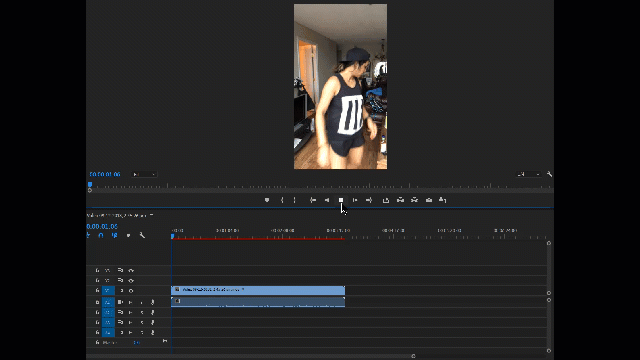Click the Program monitor zoom scroll handle
Viewport: 640px width, 360px height.
click(x=90, y=191)
